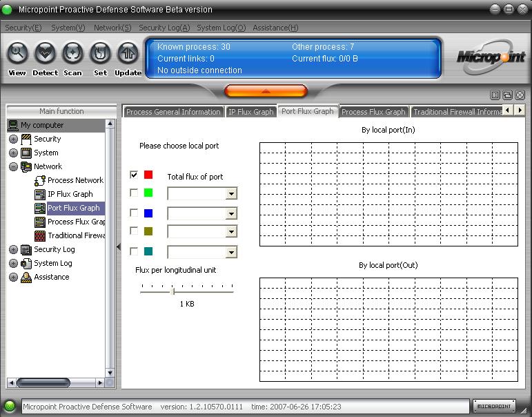Viewport: 532px width, 417px height.
Task: Switch to Process Flux Graph tab
Action: (373, 112)
